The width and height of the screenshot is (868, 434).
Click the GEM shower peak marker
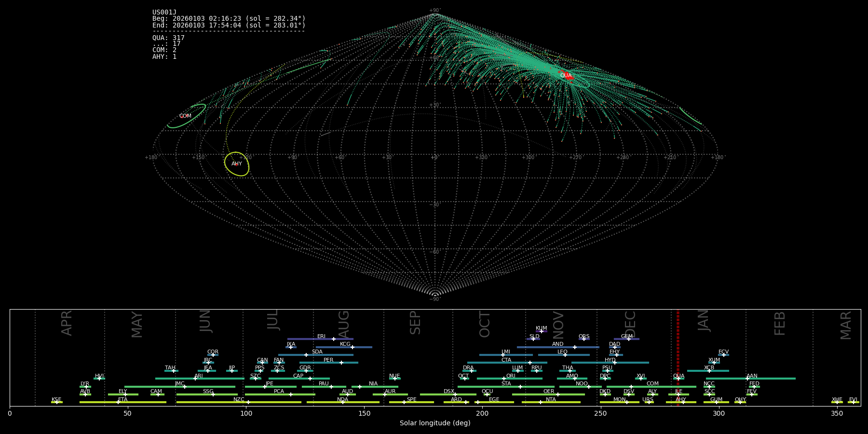click(x=629, y=339)
